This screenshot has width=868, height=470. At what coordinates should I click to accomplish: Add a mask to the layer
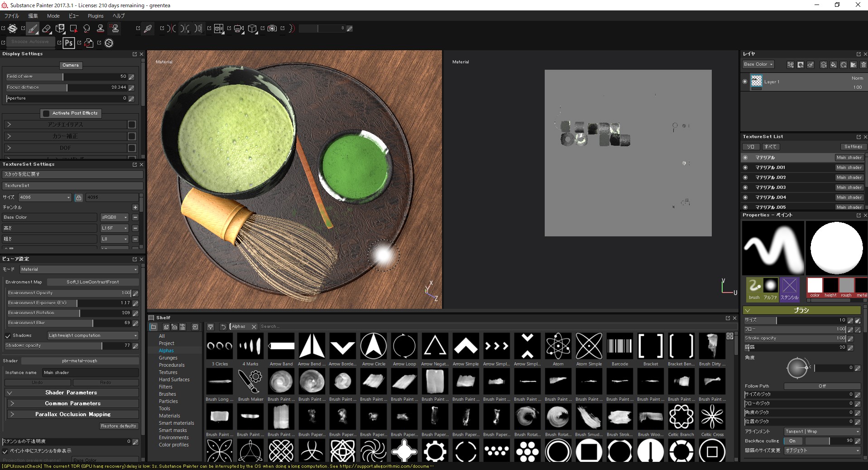[801, 65]
